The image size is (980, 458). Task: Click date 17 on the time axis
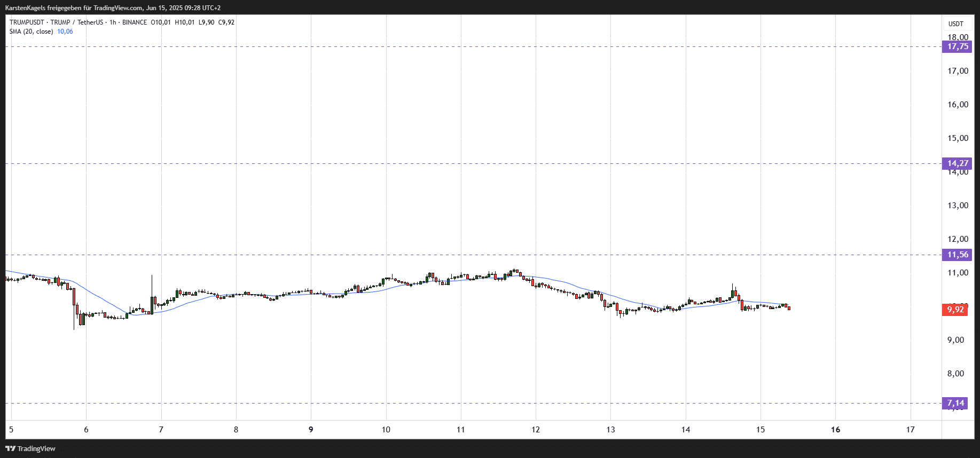[911, 429]
